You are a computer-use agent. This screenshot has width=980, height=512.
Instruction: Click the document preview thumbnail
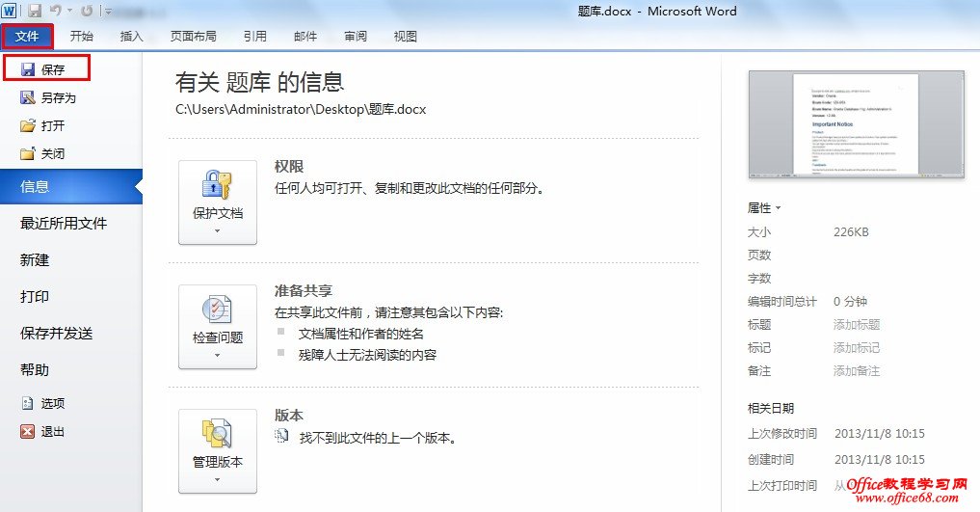point(857,124)
